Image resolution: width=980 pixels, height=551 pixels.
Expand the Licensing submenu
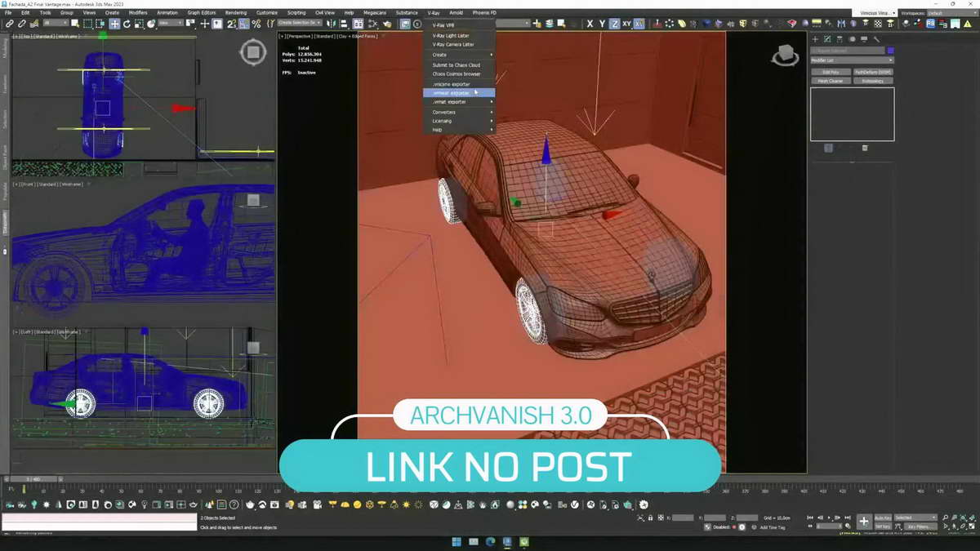pos(459,121)
